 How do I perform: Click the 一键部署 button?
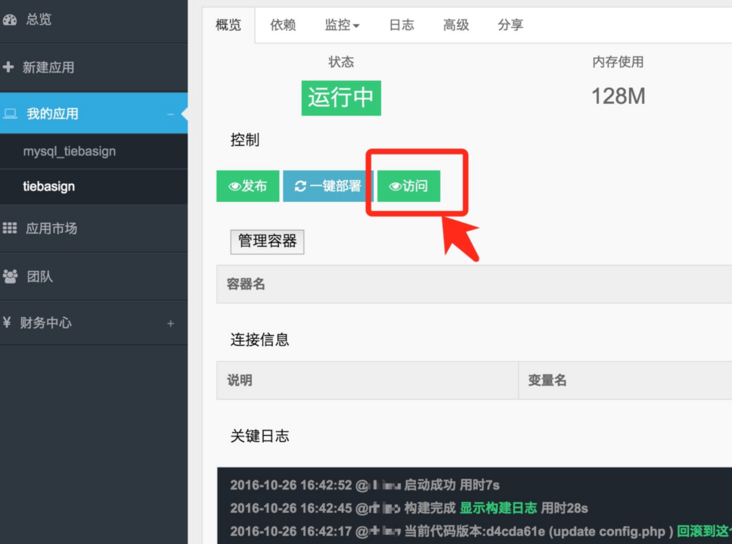328,186
